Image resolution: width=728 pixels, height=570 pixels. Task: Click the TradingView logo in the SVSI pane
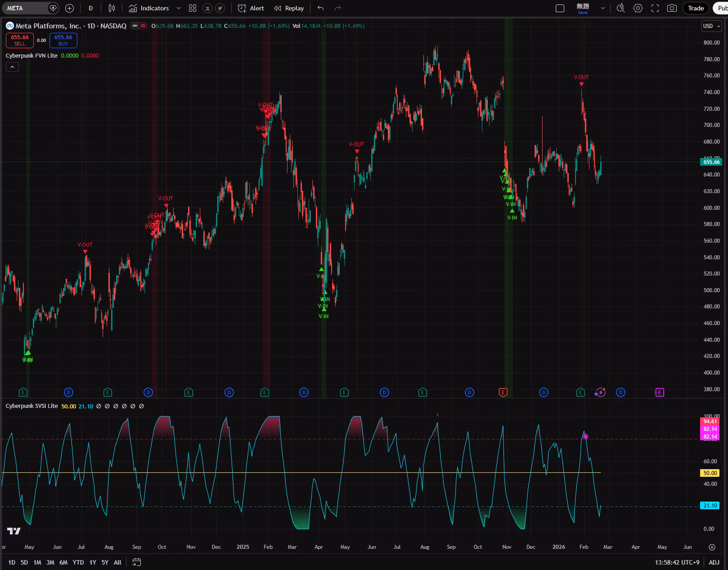coord(14,531)
